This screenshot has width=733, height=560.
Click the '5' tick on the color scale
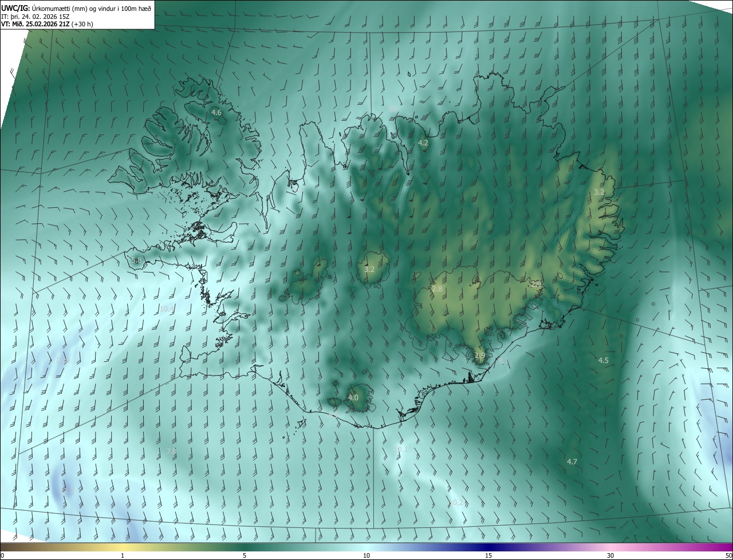pyautogui.click(x=245, y=556)
